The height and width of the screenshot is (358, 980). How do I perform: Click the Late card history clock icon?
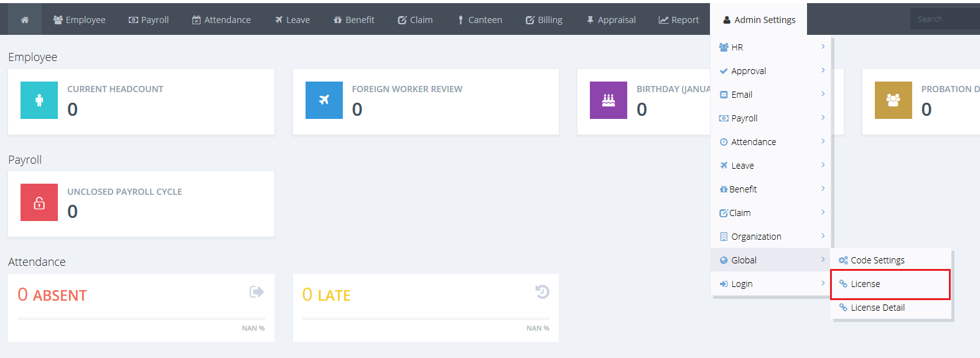click(x=542, y=292)
